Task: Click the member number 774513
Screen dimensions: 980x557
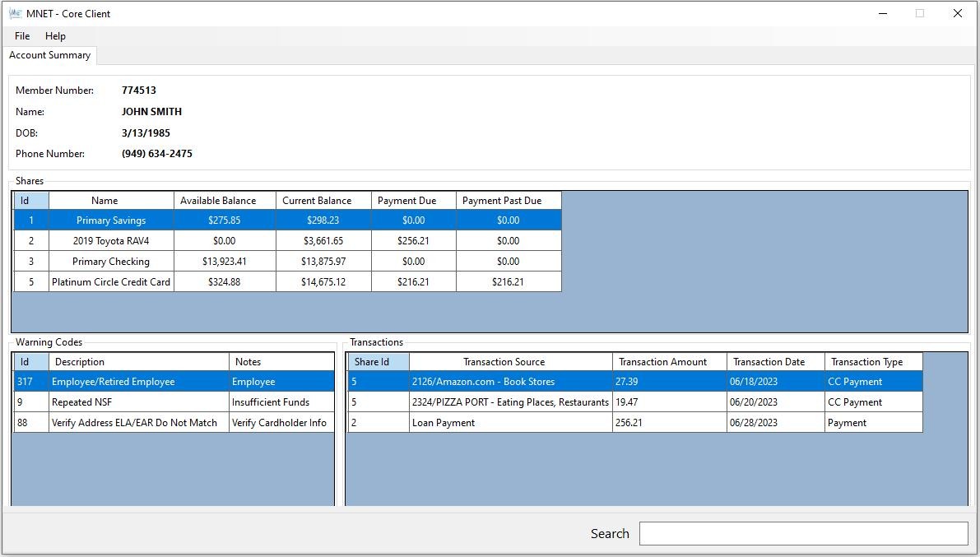Action: pos(139,90)
